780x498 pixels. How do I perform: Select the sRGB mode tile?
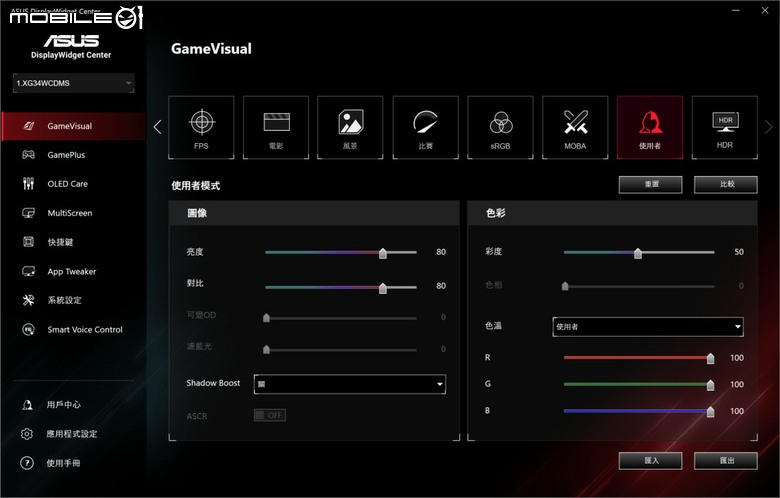(x=500, y=127)
